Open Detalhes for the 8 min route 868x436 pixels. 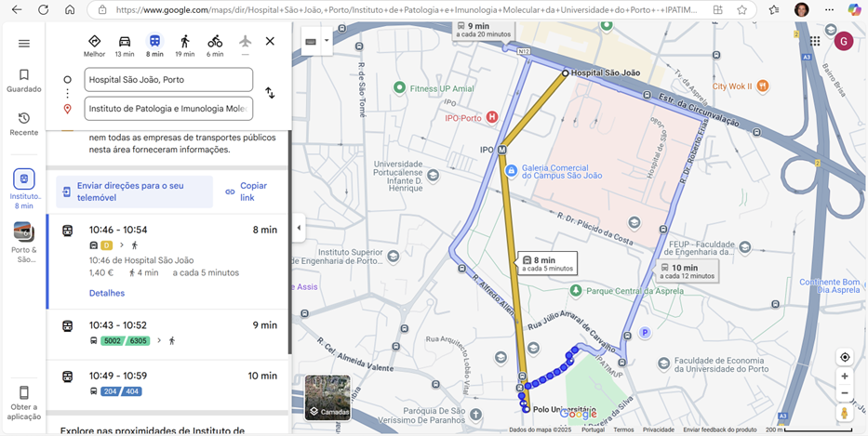click(x=107, y=293)
